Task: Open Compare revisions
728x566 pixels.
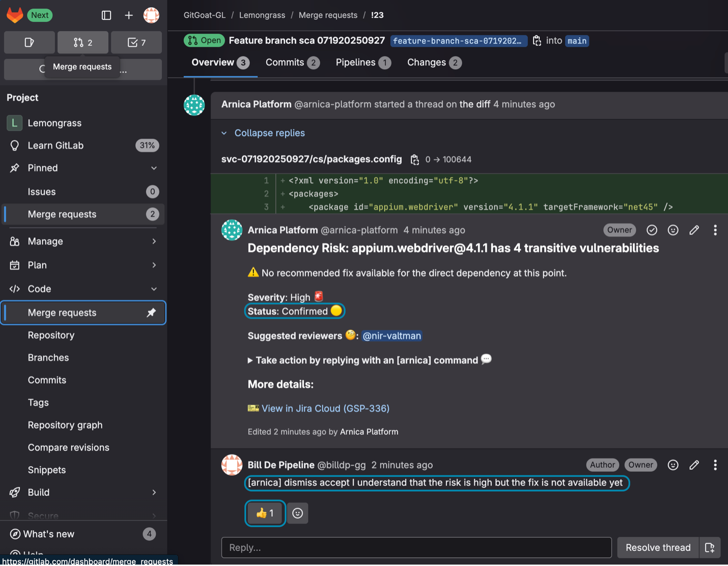Action: (83, 447)
